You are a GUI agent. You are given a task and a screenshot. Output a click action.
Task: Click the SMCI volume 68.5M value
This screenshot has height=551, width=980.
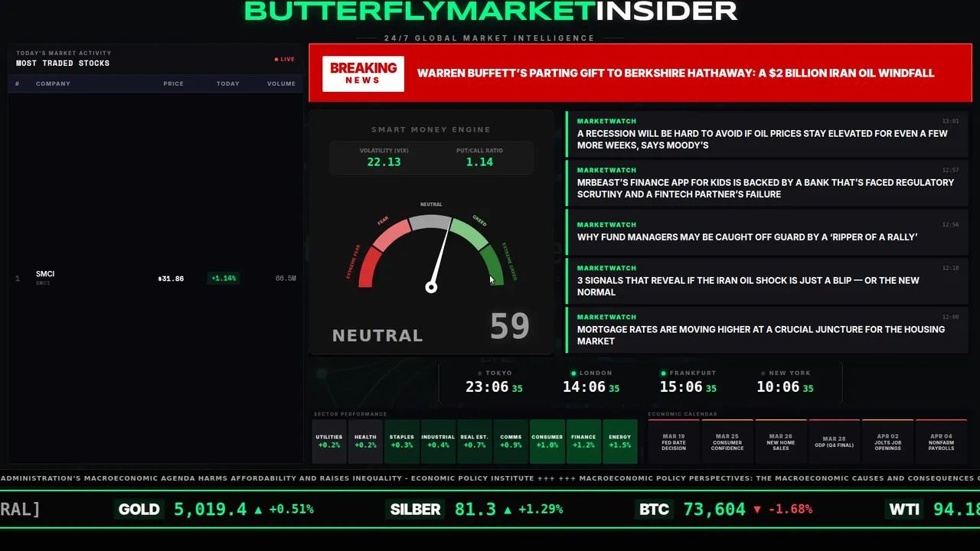286,279
